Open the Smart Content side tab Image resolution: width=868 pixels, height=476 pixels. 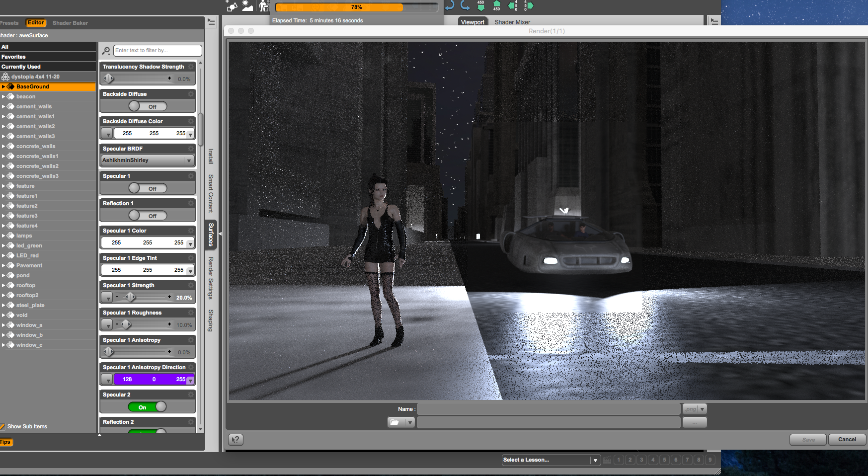tap(211, 193)
